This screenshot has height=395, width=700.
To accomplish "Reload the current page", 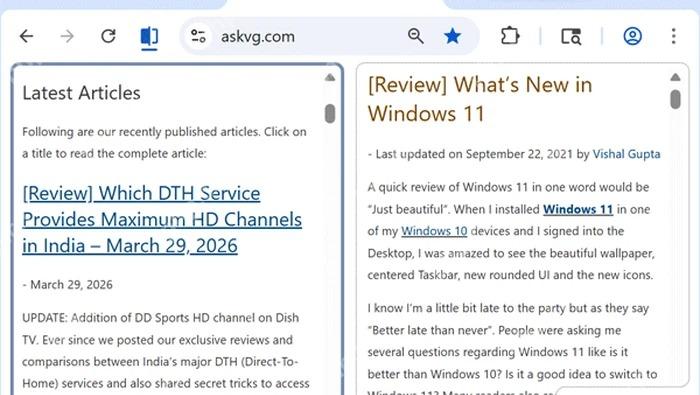I will (108, 36).
